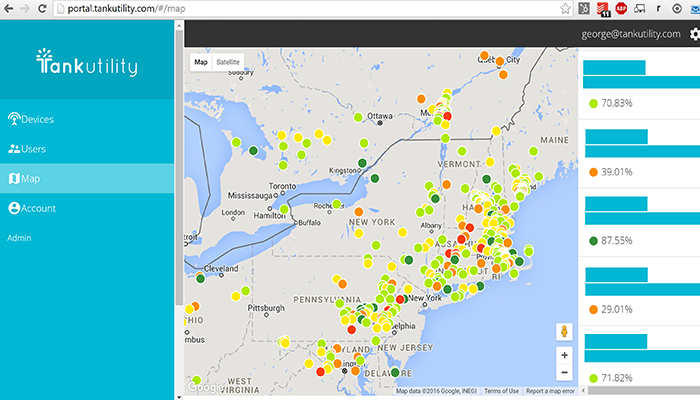The width and height of the screenshot is (700, 400).
Task: Click the Tank Utility logo
Action: coord(86,64)
